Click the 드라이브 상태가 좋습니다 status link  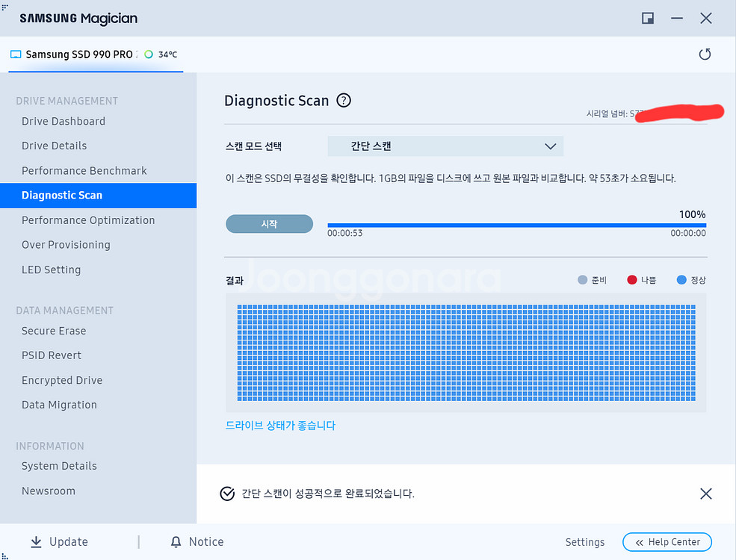[280, 426]
